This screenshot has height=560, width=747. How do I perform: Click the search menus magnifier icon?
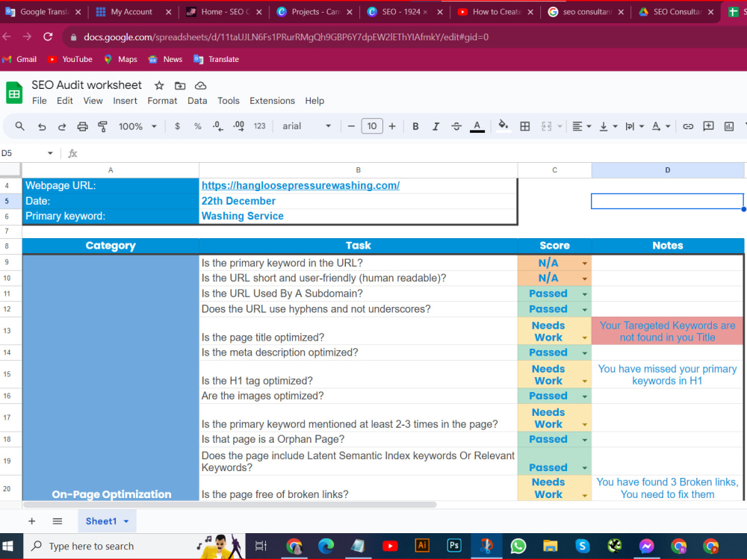pos(19,126)
